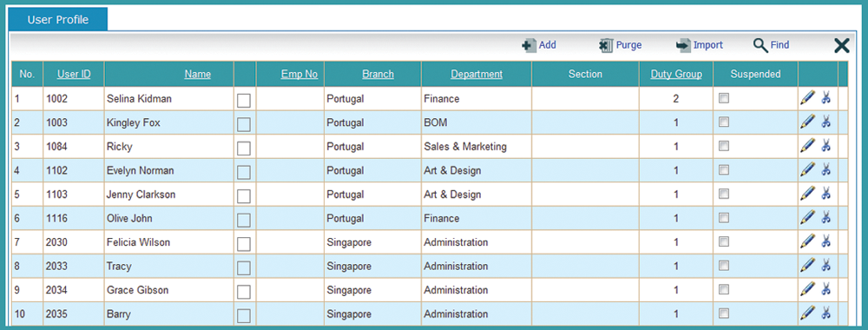
Task: Sort by the User ID column header
Action: (x=74, y=74)
